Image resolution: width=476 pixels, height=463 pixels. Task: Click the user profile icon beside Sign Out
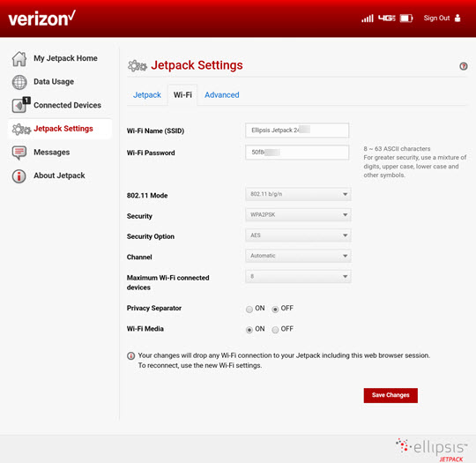tap(457, 19)
